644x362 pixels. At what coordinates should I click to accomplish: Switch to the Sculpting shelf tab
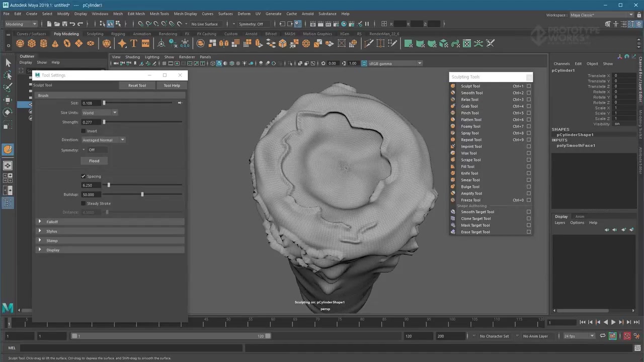(95, 34)
